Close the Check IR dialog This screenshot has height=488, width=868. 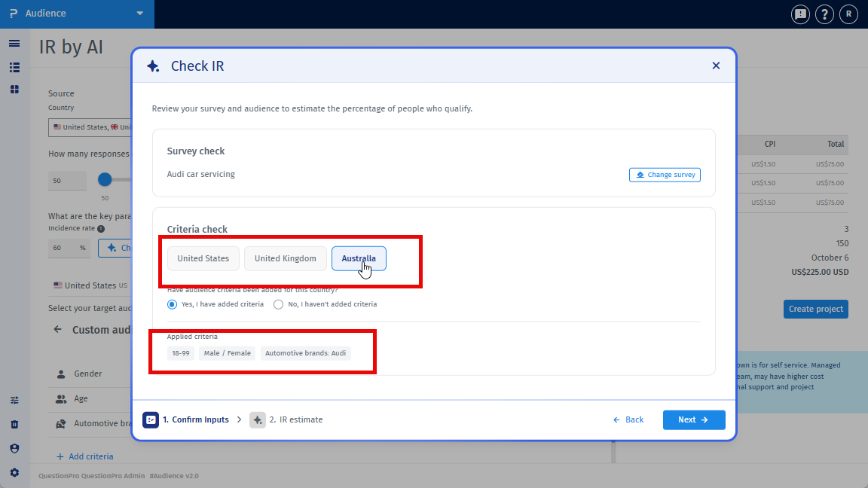[716, 66]
